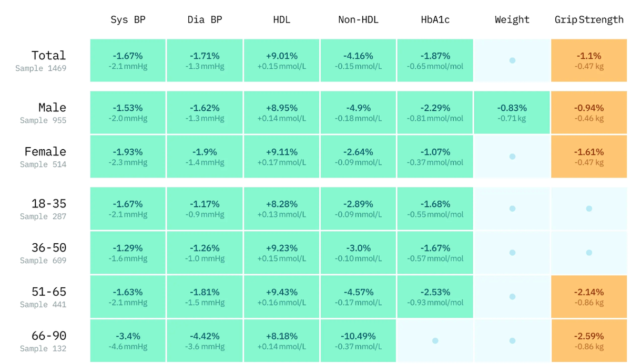Click the 18-35 Weight dot
The width and height of the screenshot is (631, 364).
512,209
